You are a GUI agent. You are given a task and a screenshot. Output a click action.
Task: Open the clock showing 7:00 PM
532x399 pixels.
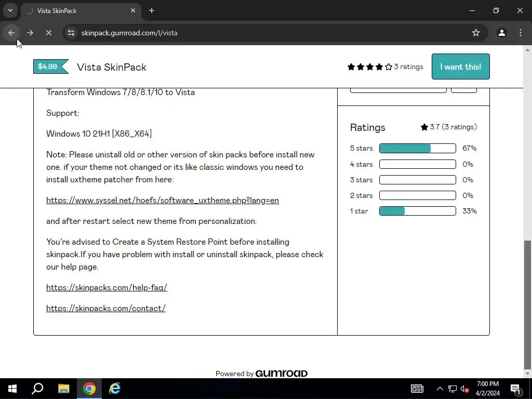click(x=487, y=389)
